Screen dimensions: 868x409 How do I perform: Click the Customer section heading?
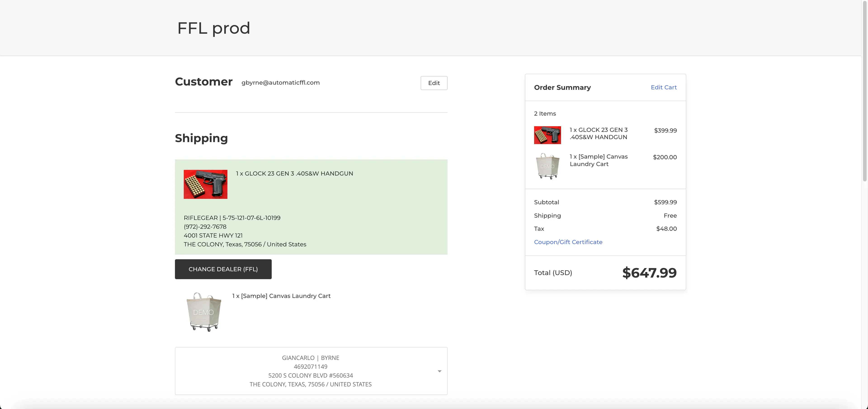pyautogui.click(x=203, y=82)
